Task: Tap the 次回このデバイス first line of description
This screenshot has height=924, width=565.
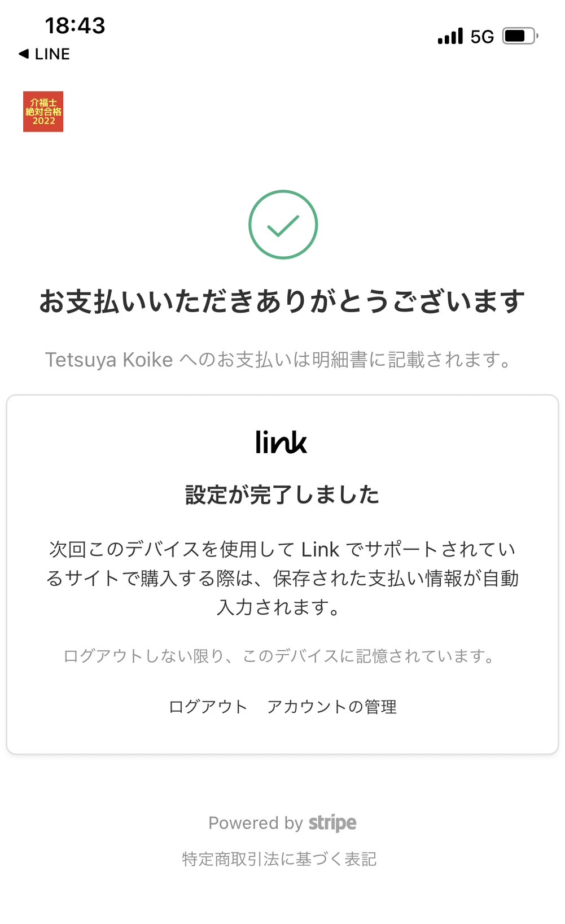Action: pos(282,549)
